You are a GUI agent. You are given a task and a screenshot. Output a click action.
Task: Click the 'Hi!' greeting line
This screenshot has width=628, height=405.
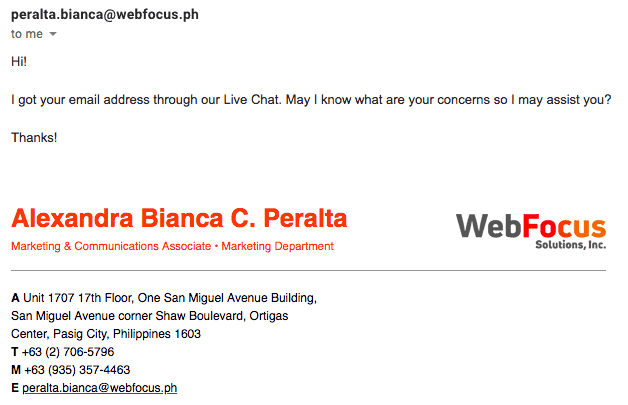[x=19, y=61]
